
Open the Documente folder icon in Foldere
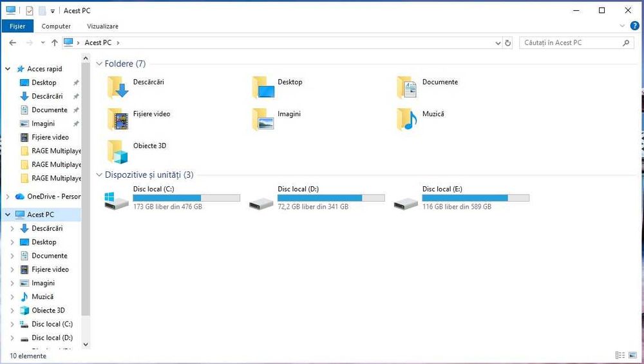(x=407, y=87)
